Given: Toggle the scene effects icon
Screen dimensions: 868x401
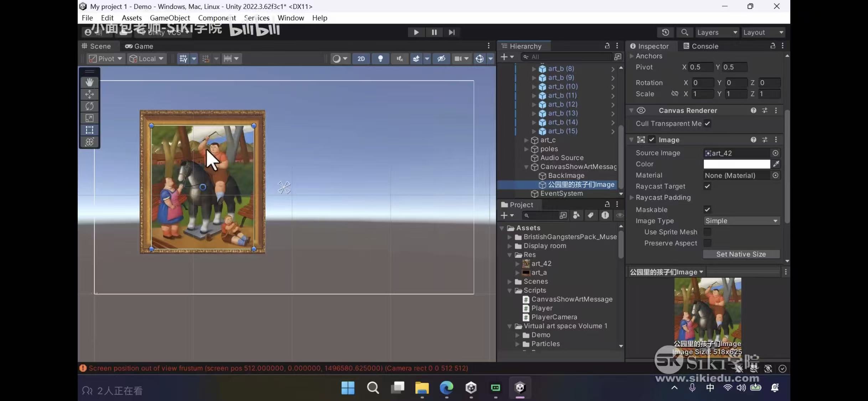Looking at the screenshot, I should (416, 58).
